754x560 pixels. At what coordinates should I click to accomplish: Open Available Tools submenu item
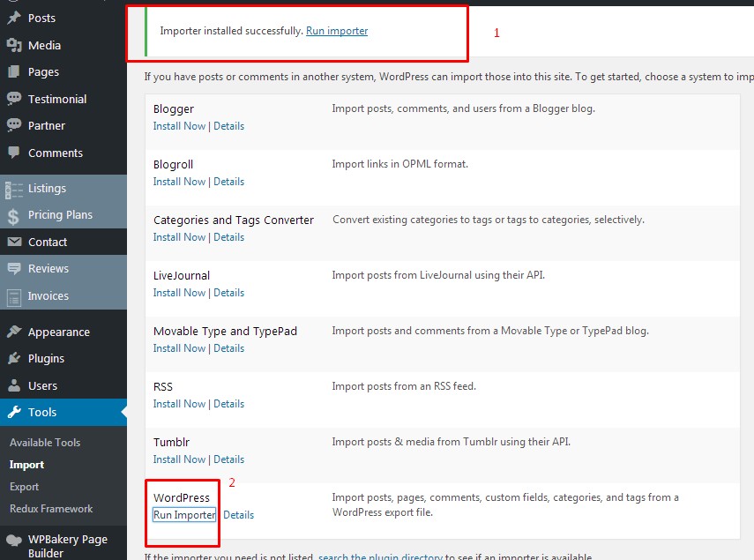[45, 443]
